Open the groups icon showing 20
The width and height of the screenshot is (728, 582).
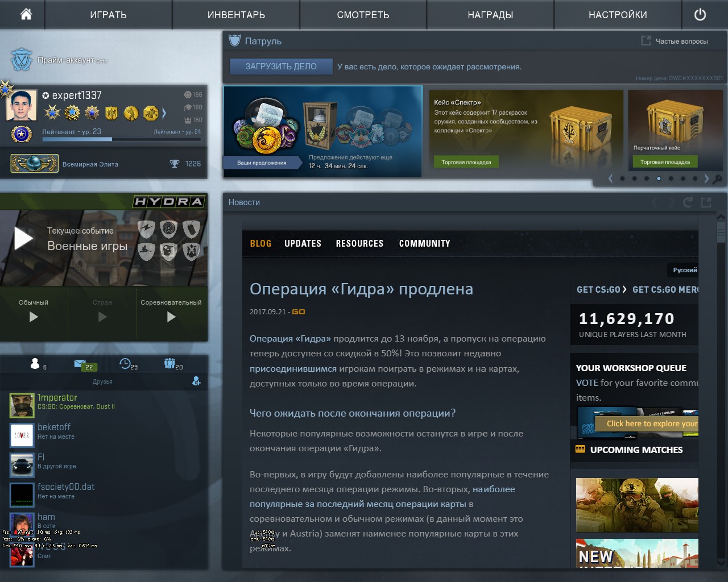[x=173, y=364]
